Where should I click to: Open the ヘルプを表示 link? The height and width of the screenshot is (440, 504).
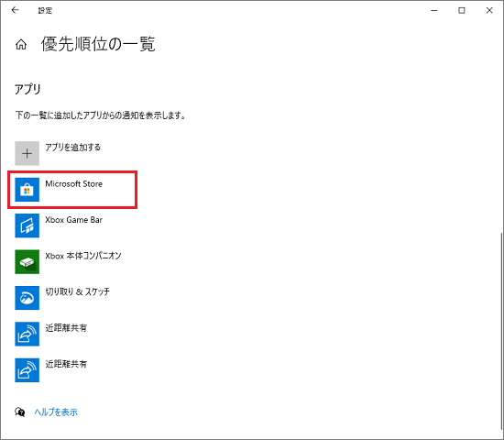(x=56, y=412)
